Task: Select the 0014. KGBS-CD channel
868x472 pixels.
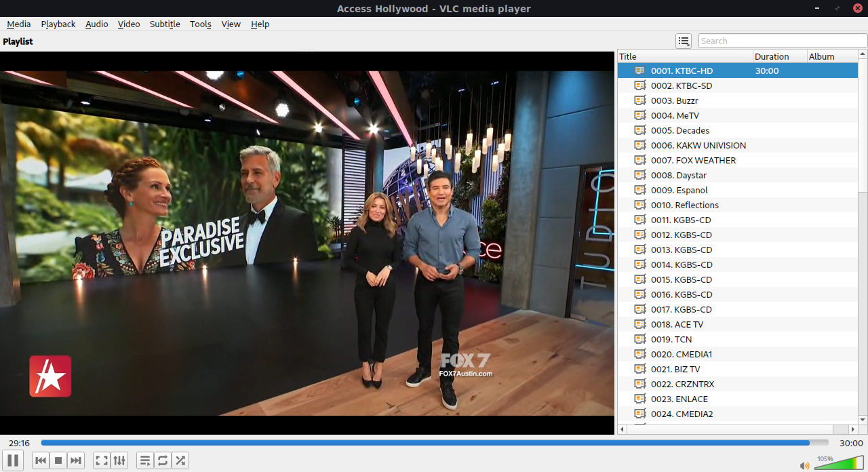Action: point(737,264)
